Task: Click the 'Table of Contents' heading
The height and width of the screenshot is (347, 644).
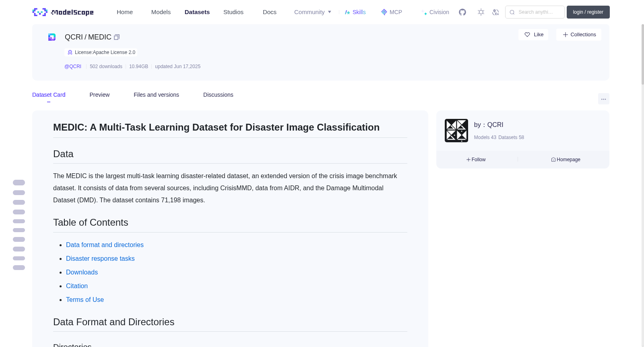Action: click(91, 222)
